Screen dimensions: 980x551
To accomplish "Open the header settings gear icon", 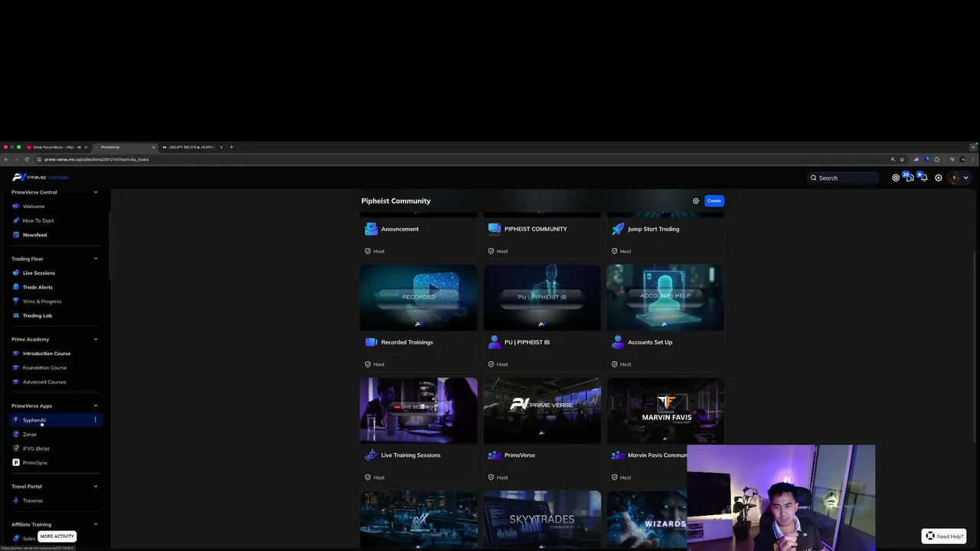I will 939,178.
